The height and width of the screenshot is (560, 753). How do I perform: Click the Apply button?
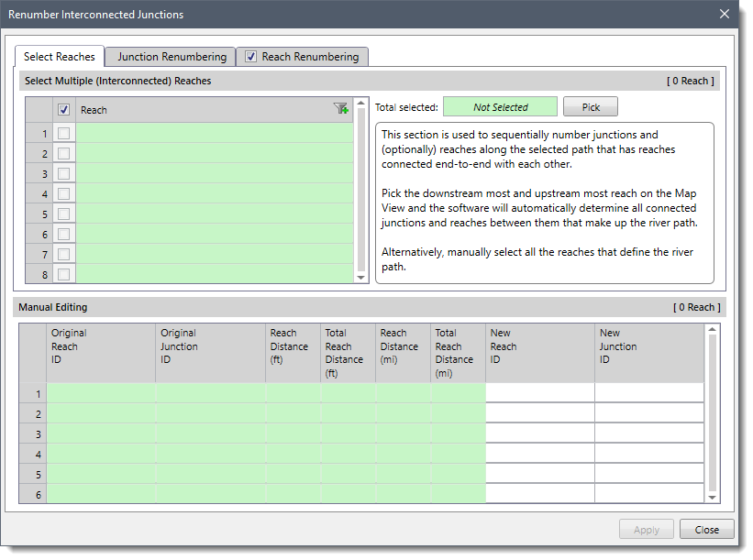646,529
